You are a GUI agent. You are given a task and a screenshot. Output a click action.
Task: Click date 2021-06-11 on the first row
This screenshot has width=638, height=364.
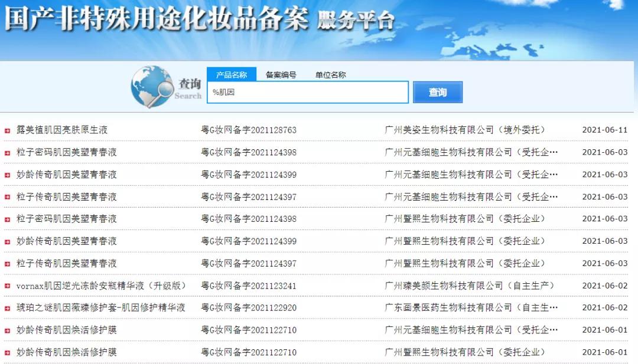605,129
